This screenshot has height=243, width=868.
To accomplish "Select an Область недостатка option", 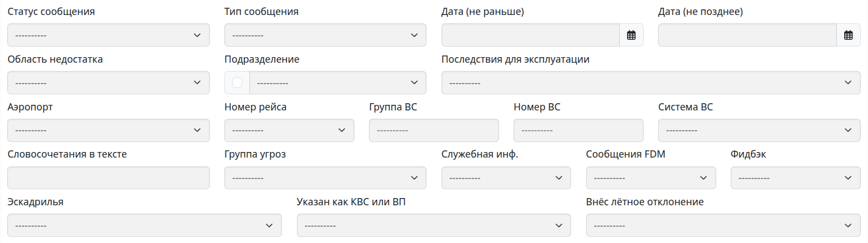I will [x=109, y=83].
